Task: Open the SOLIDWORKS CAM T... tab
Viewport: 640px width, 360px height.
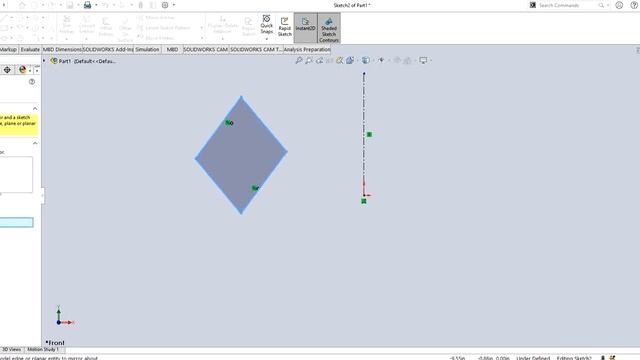Action: 256,49
